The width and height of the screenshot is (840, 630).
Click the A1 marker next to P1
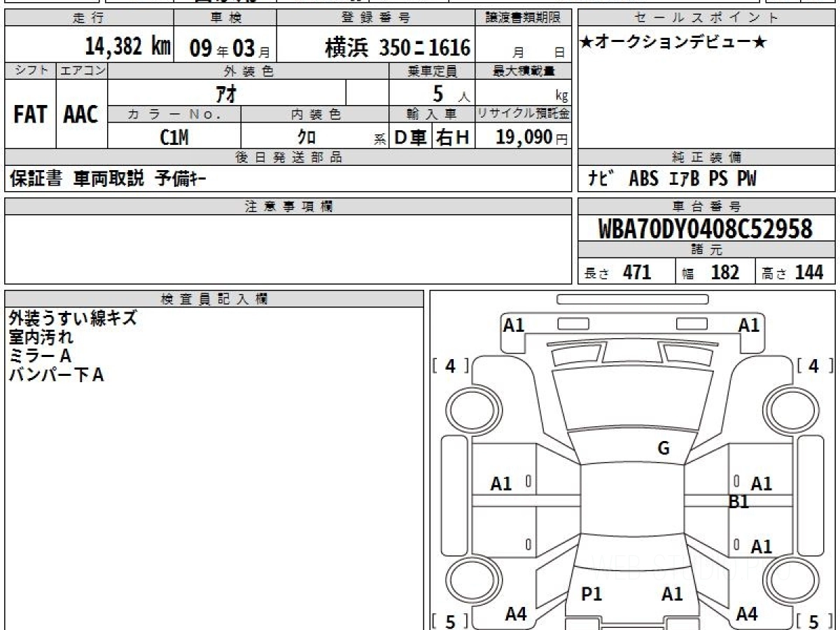point(672,594)
